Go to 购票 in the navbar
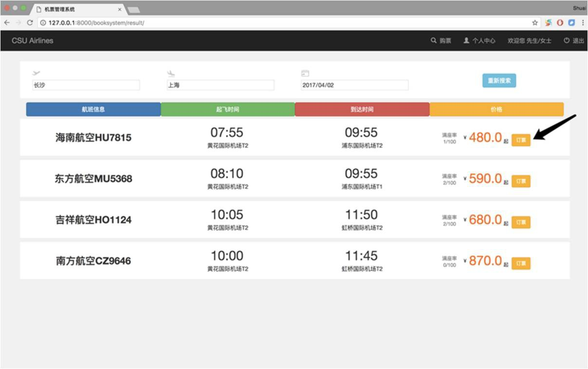 pyautogui.click(x=441, y=41)
